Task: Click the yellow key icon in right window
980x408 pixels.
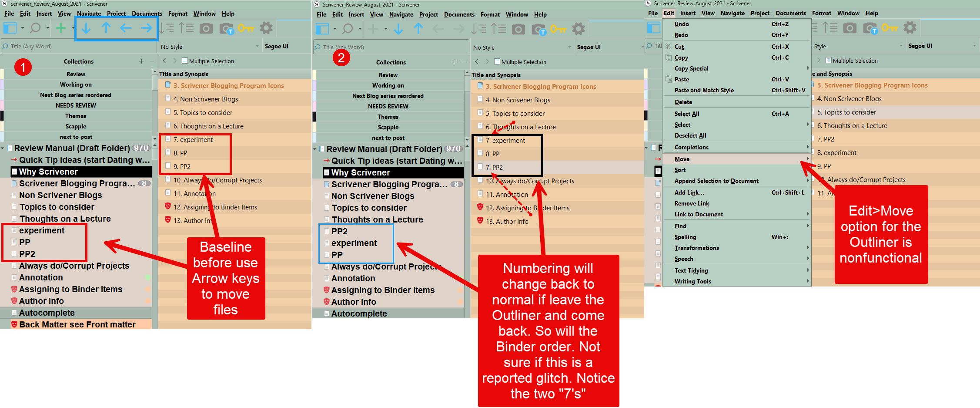Action: tap(890, 28)
